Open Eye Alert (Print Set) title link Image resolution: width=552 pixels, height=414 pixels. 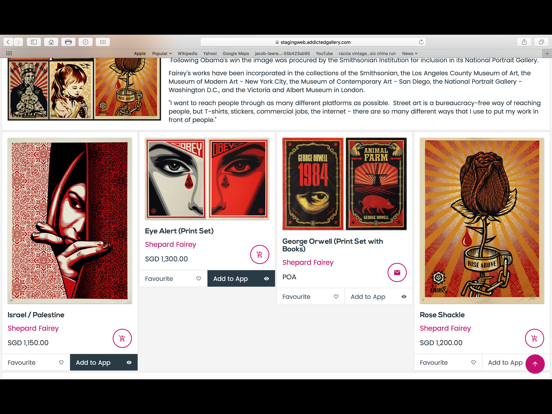point(179,231)
